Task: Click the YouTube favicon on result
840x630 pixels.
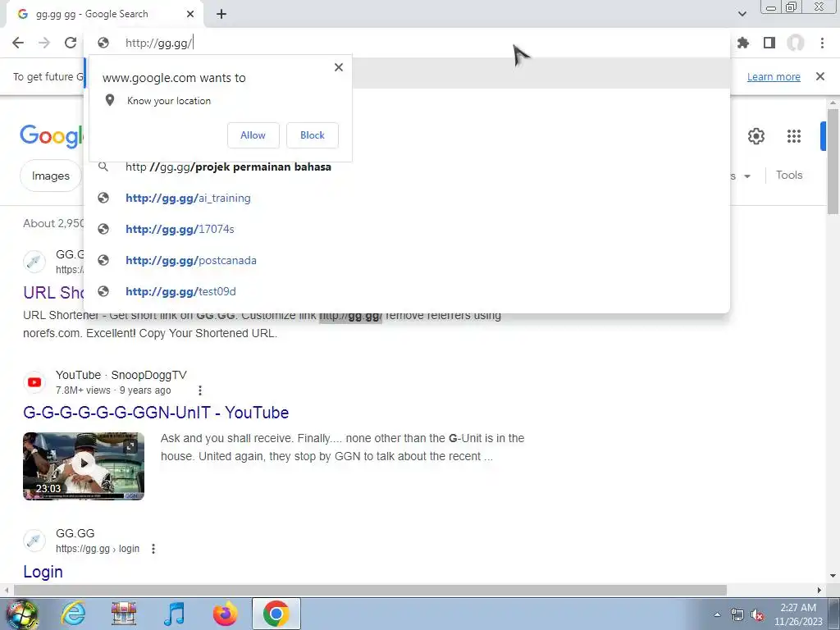Action: click(x=34, y=382)
